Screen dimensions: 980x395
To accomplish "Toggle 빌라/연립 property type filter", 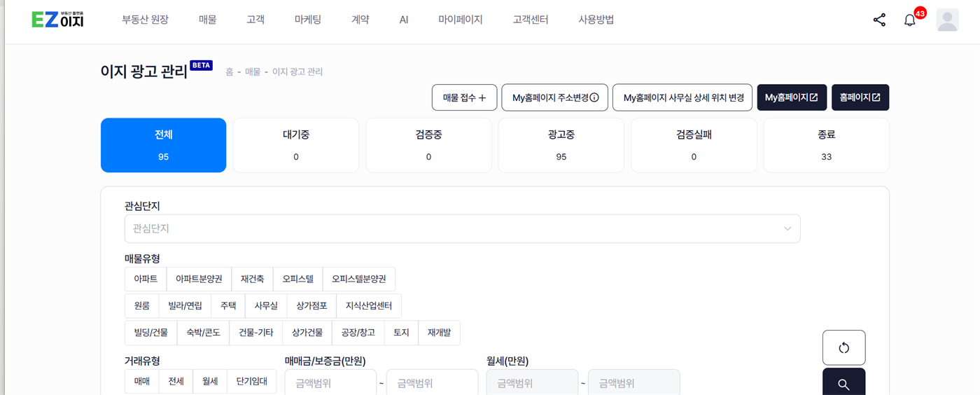I will [x=185, y=305].
